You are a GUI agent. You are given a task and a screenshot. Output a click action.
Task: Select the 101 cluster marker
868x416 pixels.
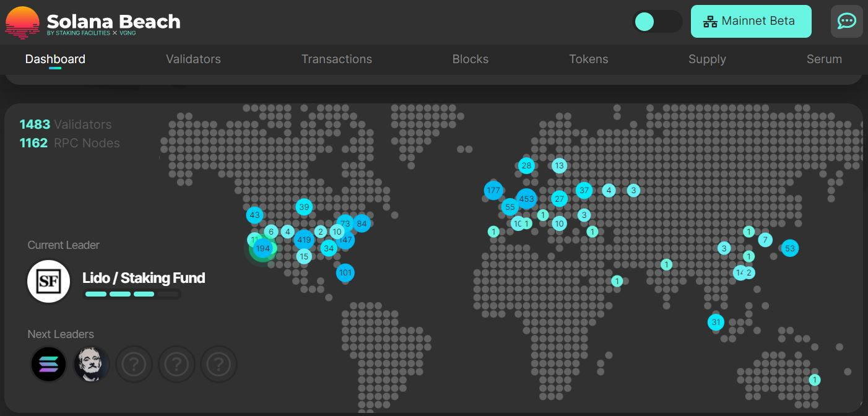click(345, 272)
